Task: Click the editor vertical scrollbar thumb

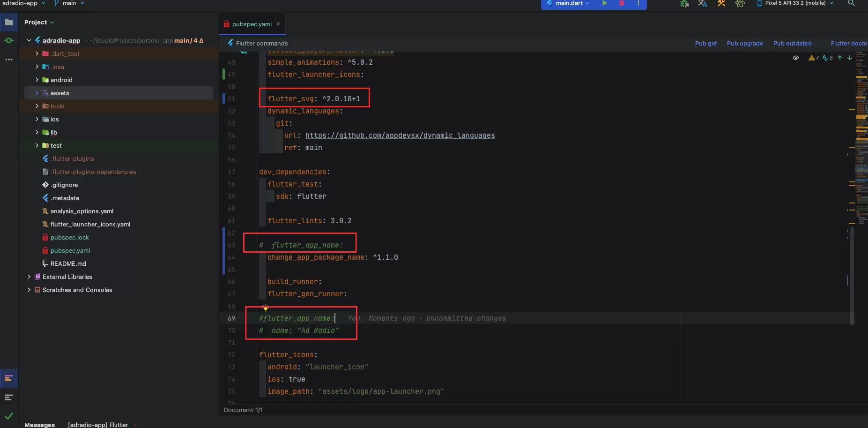Action: [852, 276]
